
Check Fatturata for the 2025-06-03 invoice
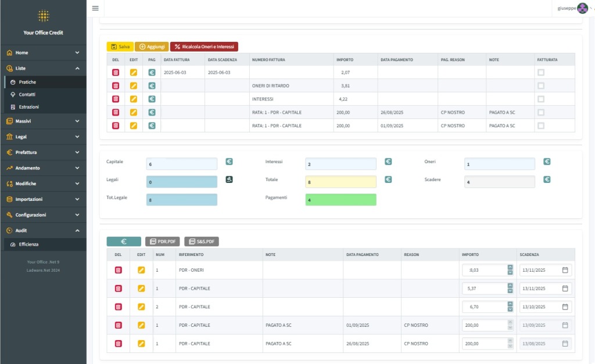[x=541, y=73]
